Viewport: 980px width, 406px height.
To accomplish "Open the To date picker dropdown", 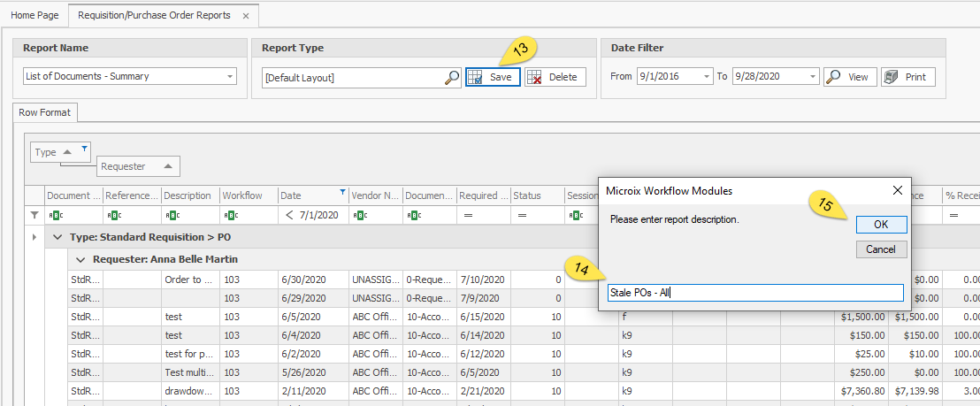I will [x=813, y=77].
